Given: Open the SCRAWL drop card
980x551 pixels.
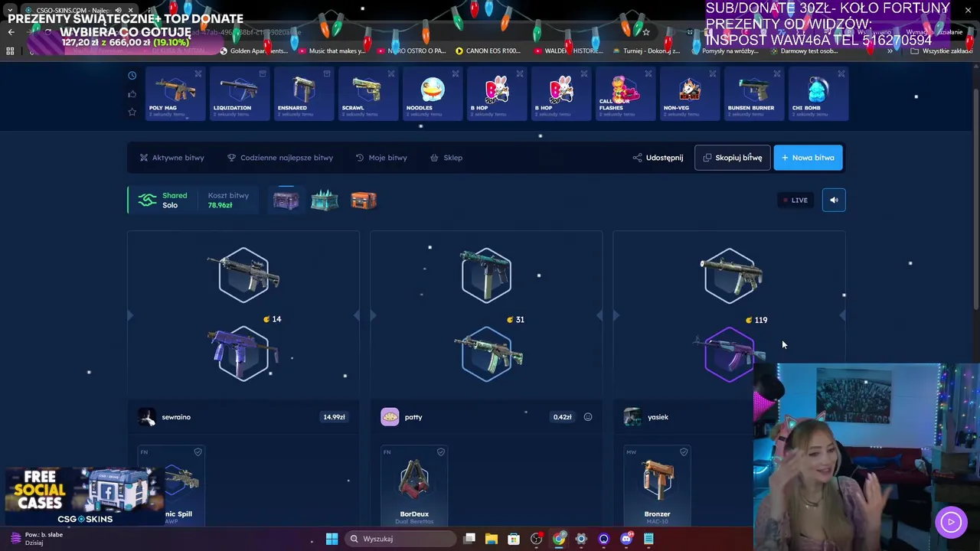Looking at the screenshot, I should 368,94.
